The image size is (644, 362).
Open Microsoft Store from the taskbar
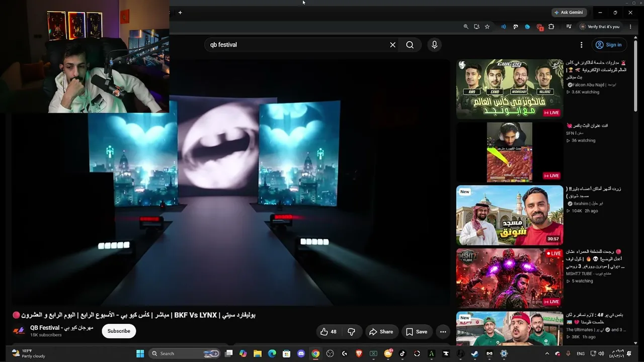tap(286, 353)
